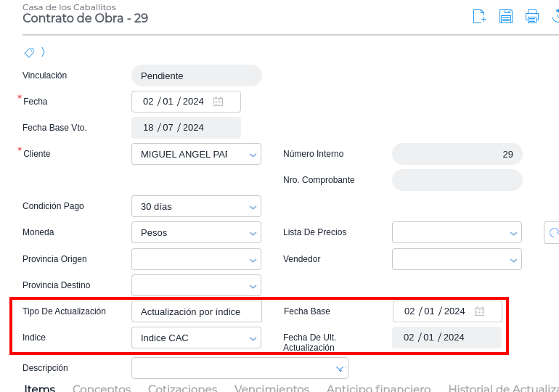Print the Contrato de Obra

(x=532, y=16)
